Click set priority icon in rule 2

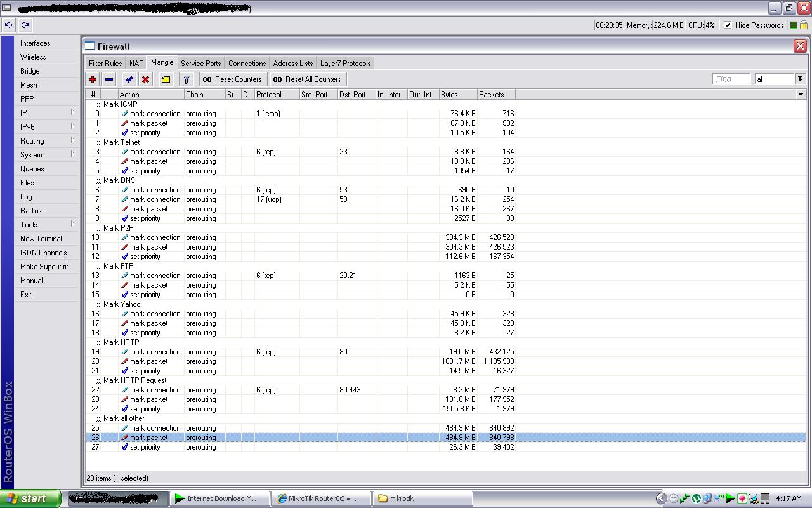[x=125, y=133]
